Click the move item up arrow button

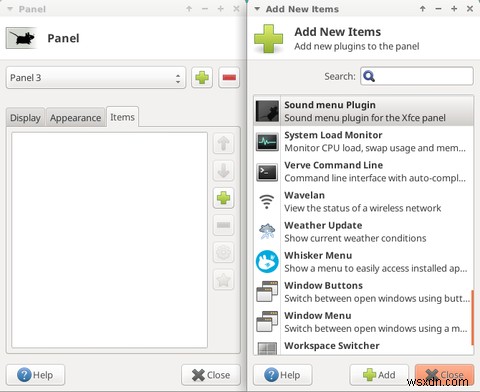pyautogui.click(x=223, y=143)
